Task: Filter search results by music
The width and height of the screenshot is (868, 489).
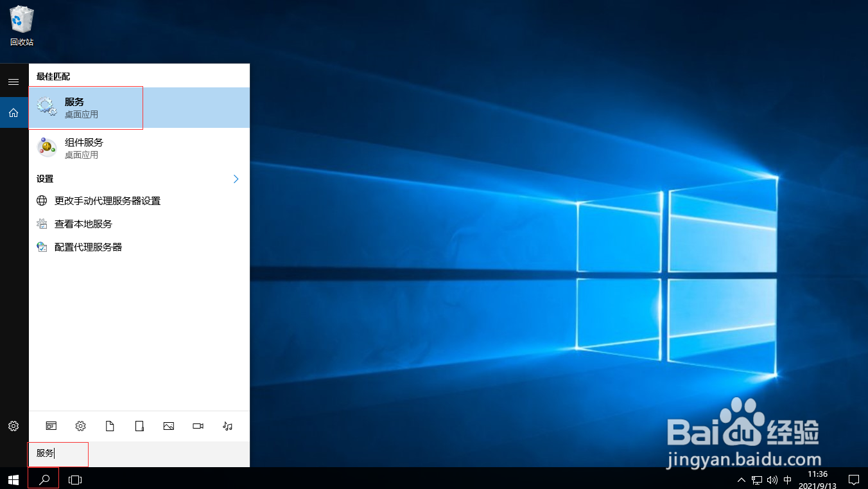Action: point(227,426)
